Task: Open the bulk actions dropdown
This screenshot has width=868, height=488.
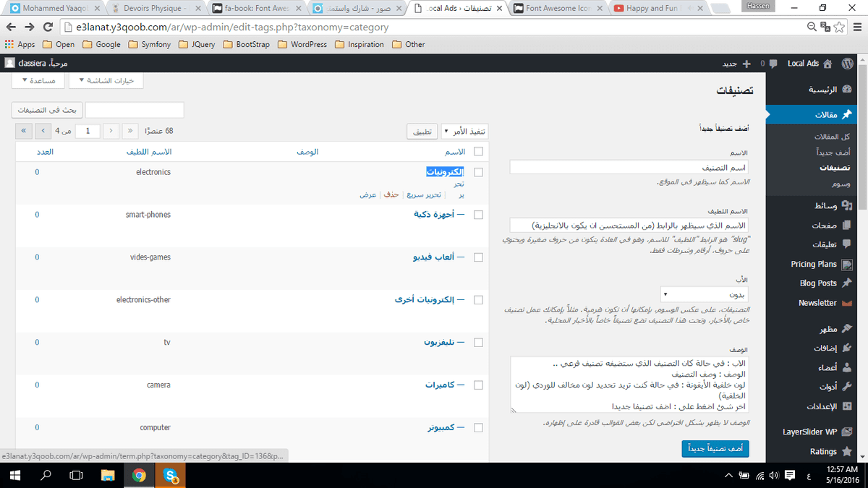Action: tap(464, 132)
